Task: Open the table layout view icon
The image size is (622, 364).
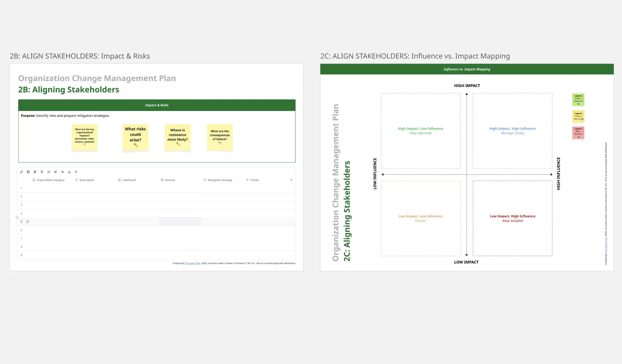Action: coord(28,172)
